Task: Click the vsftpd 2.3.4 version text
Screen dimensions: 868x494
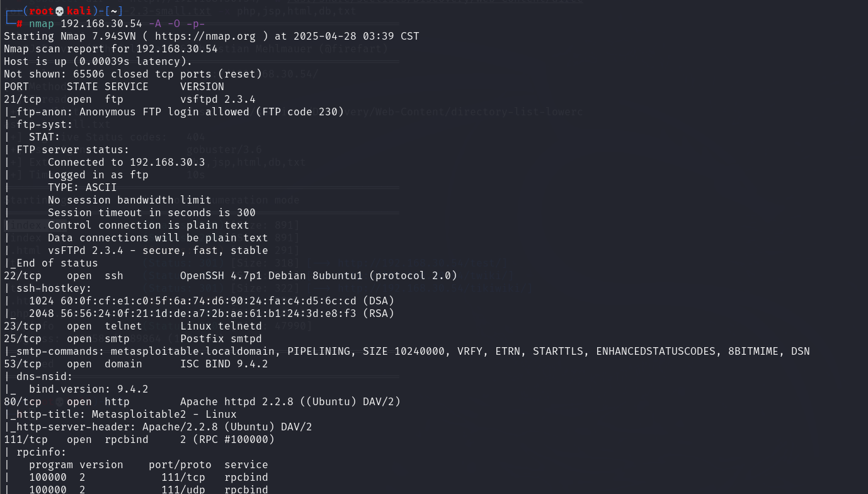Action: click(x=218, y=99)
